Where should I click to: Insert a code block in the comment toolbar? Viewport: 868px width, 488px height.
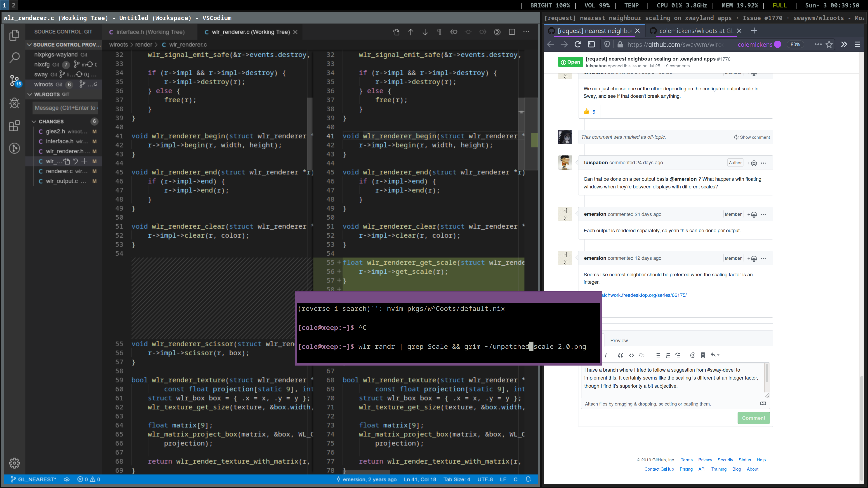point(632,355)
